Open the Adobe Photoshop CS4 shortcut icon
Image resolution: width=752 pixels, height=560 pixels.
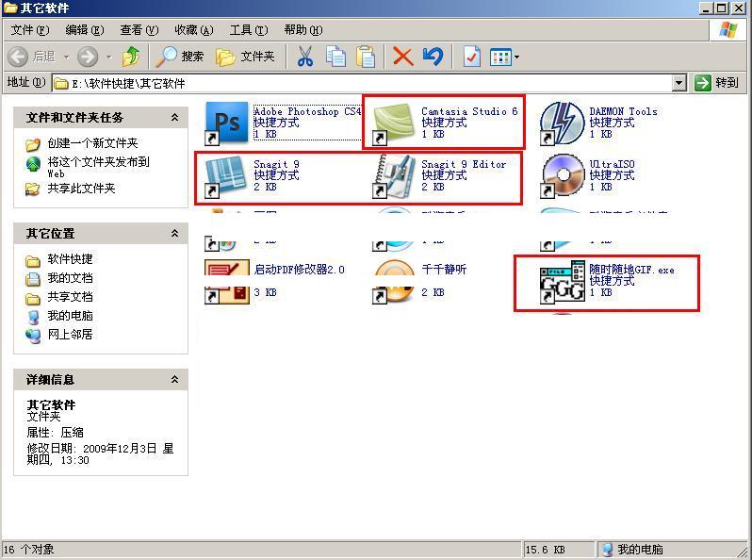pos(226,123)
